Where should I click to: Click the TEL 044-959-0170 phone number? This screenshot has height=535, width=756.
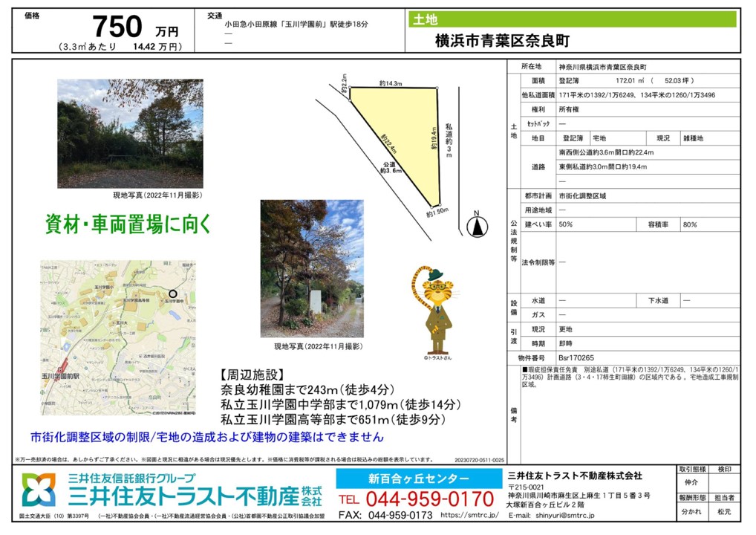click(x=417, y=499)
